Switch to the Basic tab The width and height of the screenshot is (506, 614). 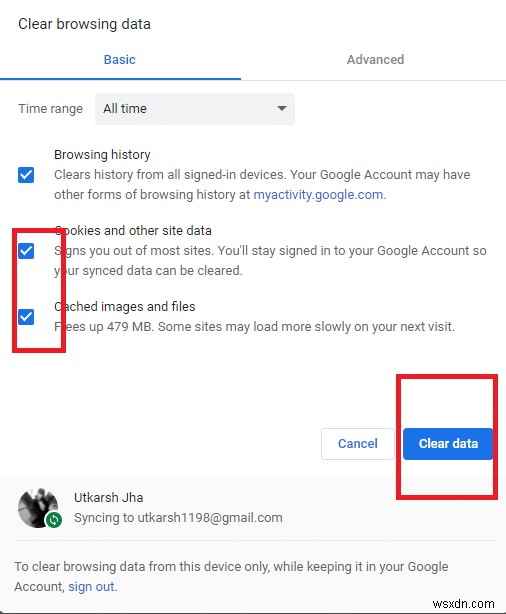pos(120,60)
